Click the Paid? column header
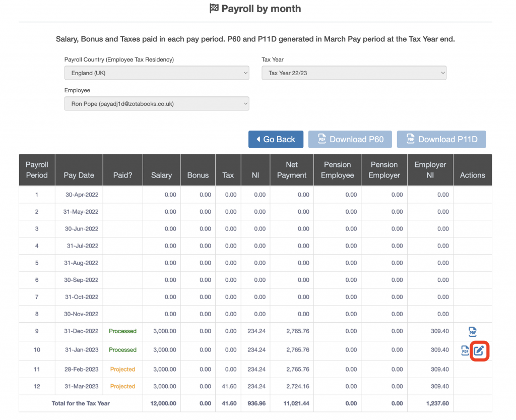 coord(122,175)
